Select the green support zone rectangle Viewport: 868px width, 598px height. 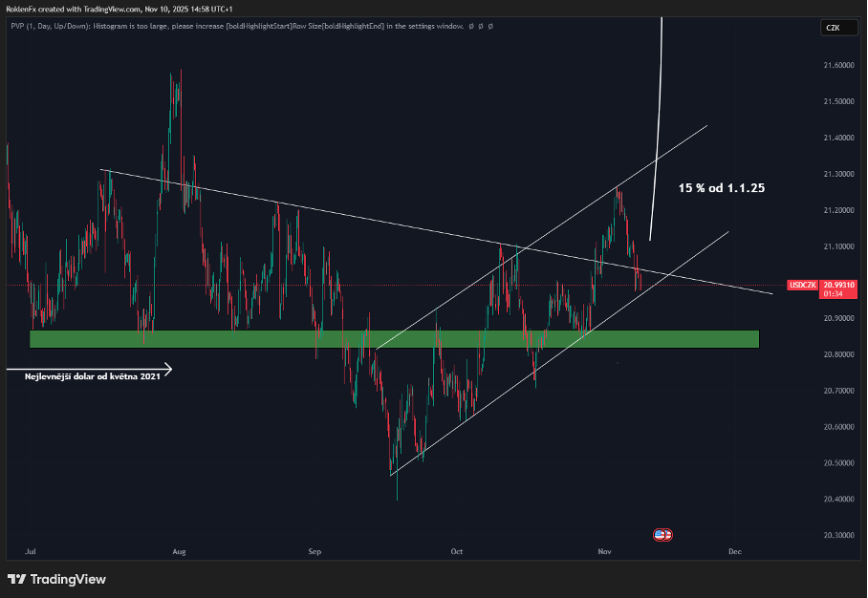click(x=394, y=339)
